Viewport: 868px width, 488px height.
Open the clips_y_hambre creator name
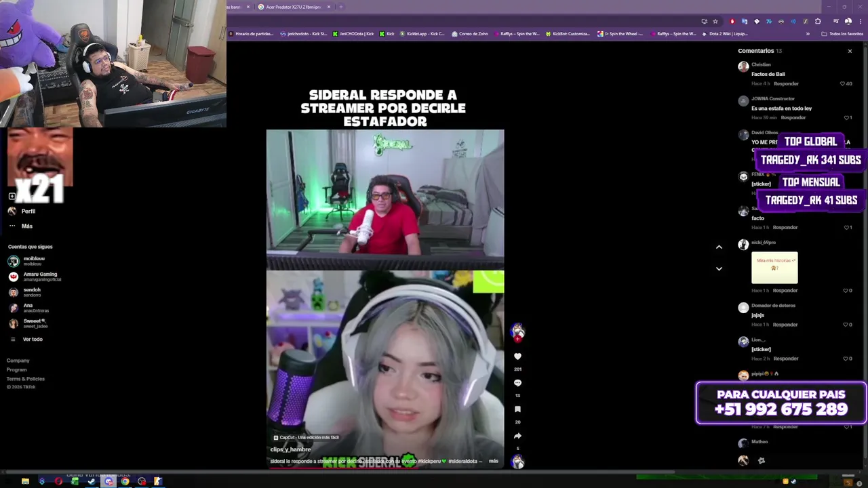tap(290, 449)
